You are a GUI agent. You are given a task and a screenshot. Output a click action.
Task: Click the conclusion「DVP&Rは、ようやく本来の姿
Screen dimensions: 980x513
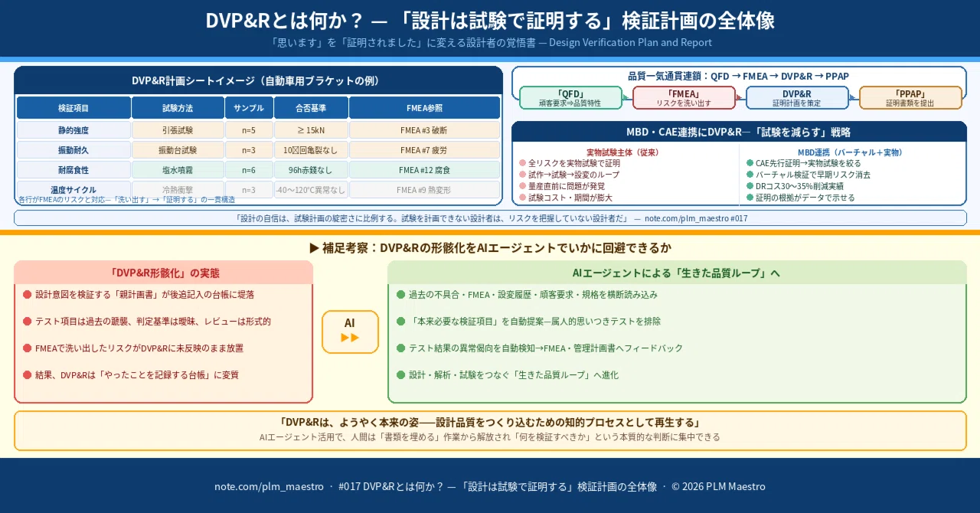click(x=490, y=423)
